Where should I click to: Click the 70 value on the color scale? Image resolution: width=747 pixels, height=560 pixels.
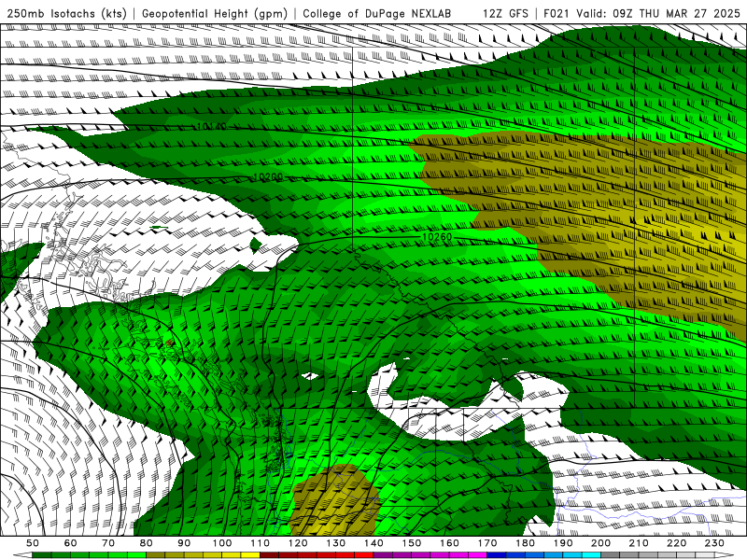108,543
